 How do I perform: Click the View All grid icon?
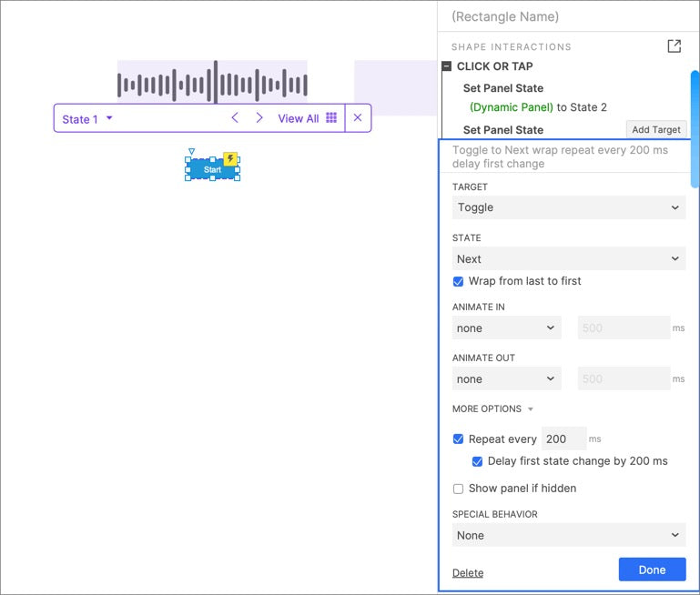pos(331,118)
